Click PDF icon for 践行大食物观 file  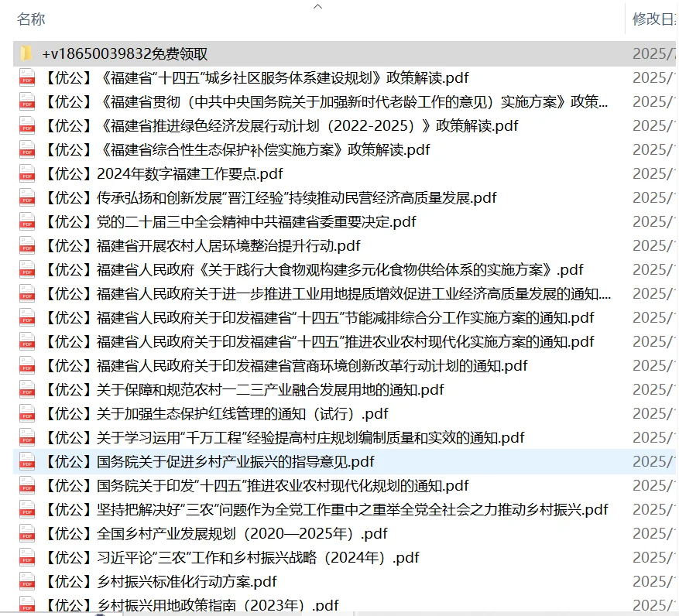[x=27, y=270]
